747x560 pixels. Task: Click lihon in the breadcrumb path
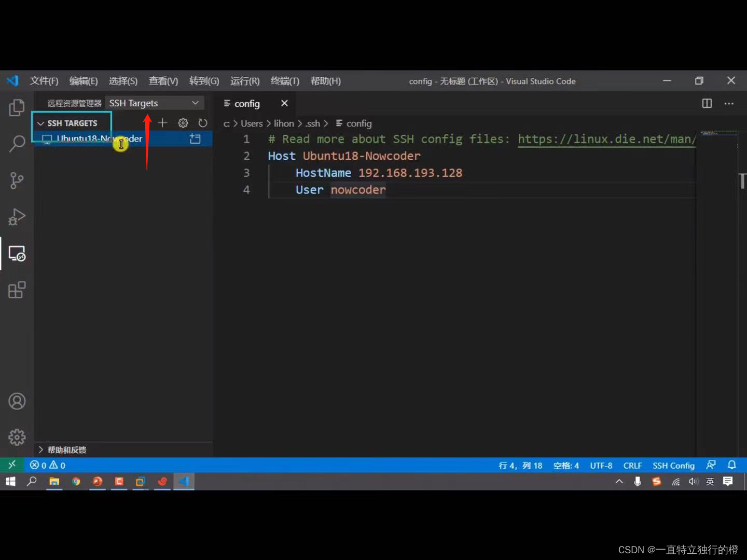pyautogui.click(x=284, y=123)
